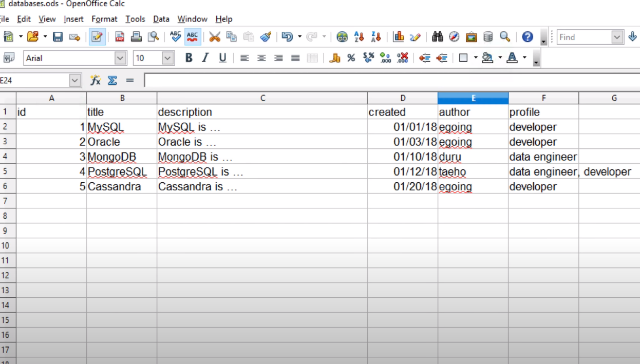This screenshot has height=364, width=640.
Task: Open the Function Wizard fx icon
Action: (95, 81)
